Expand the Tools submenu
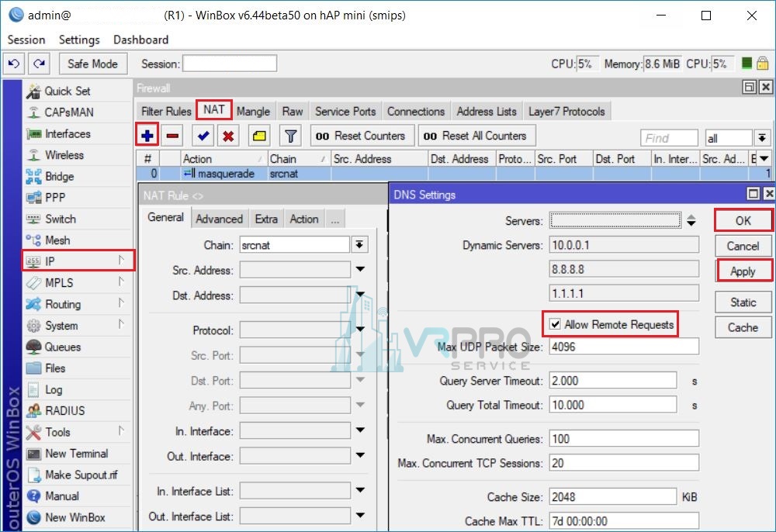The image size is (776, 532). tap(121, 431)
